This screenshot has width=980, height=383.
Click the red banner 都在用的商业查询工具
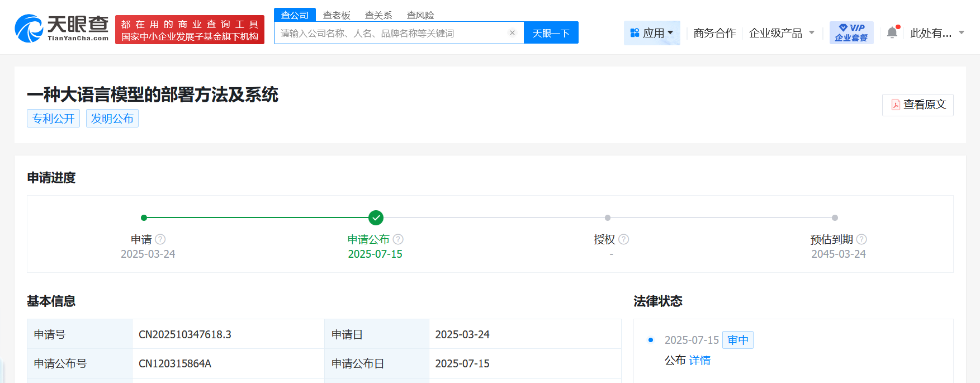(190, 30)
